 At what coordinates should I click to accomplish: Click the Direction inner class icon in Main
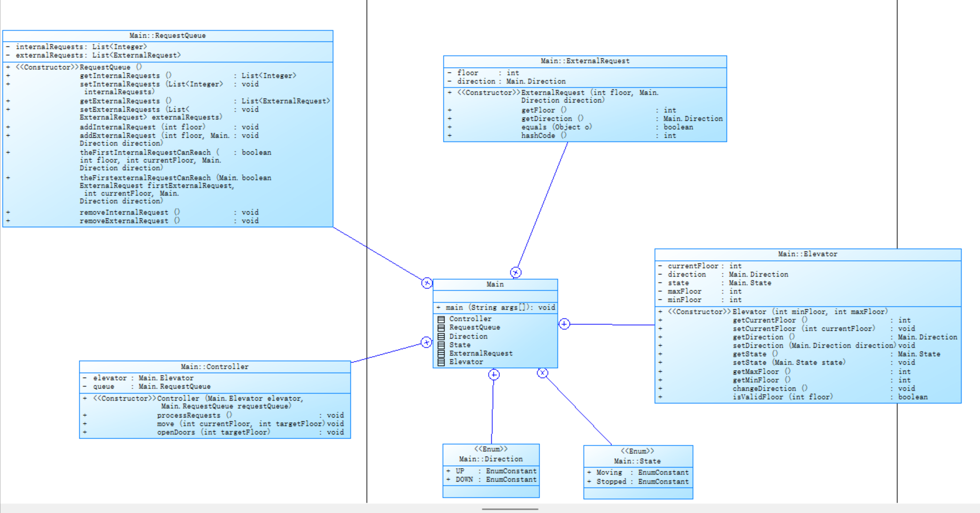click(x=441, y=336)
